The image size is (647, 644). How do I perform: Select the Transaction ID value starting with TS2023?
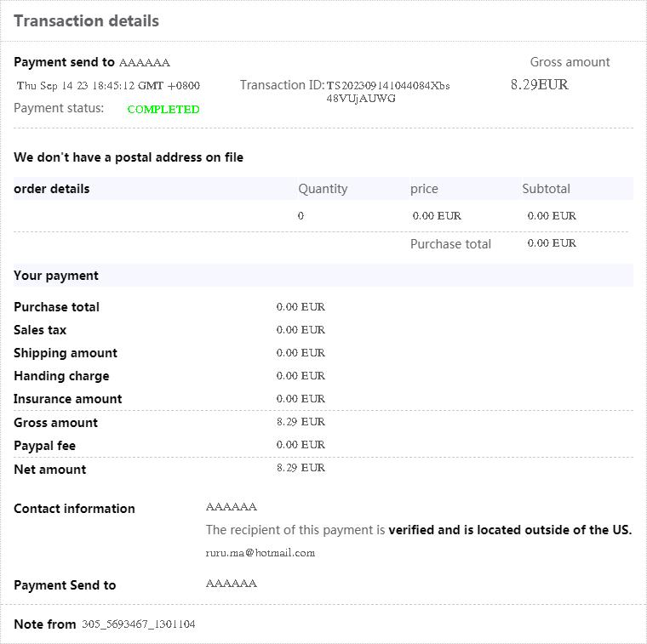pos(387,91)
